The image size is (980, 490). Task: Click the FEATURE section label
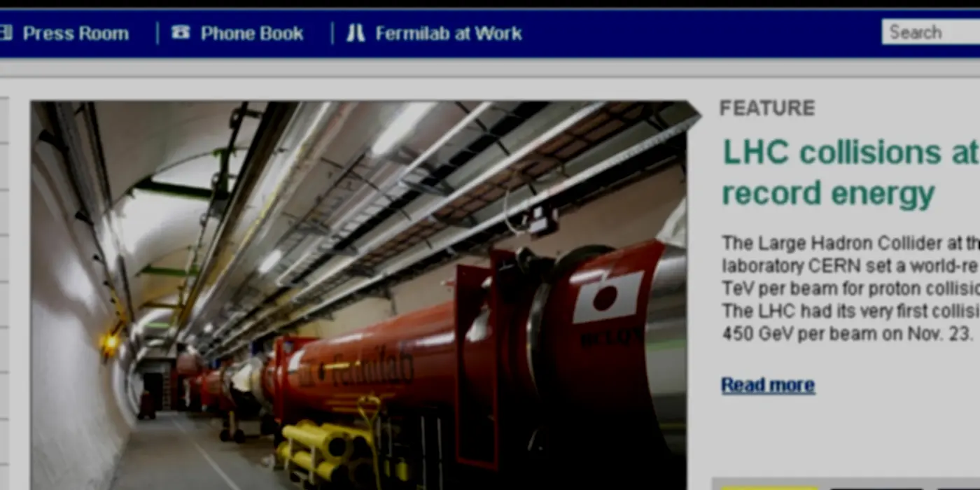click(x=767, y=108)
